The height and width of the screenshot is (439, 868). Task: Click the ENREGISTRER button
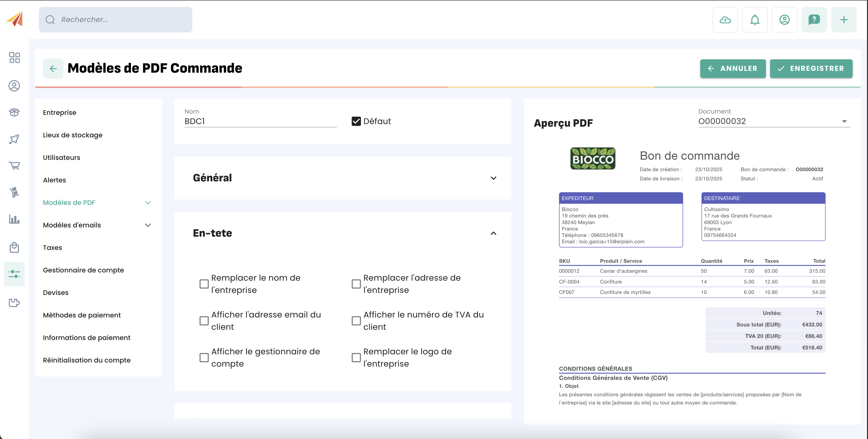point(811,69)
